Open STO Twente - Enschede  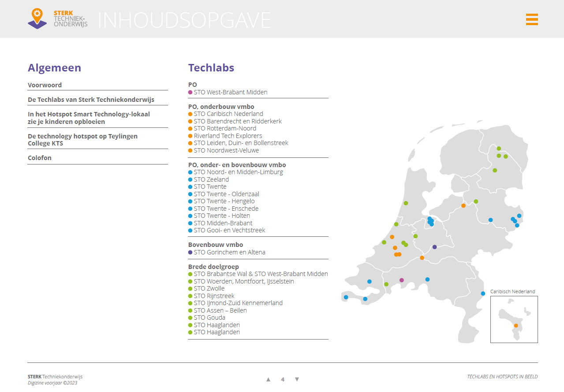point(223,209)
